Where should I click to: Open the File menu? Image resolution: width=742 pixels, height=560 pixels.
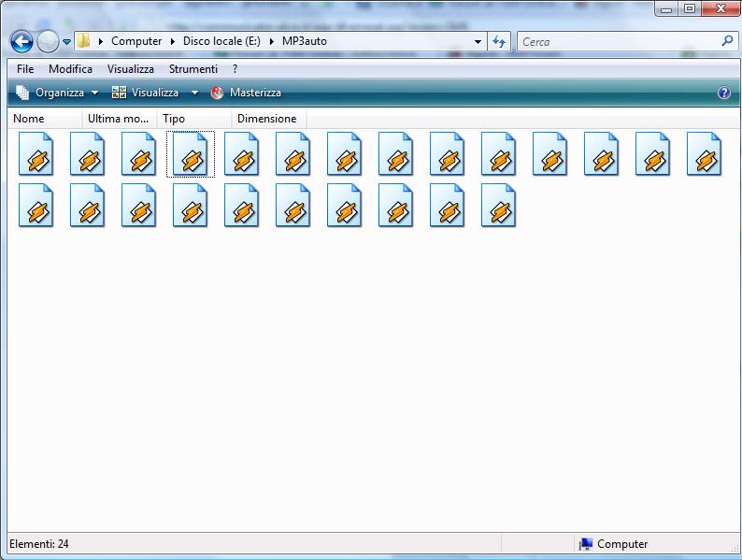pos(25,69)
